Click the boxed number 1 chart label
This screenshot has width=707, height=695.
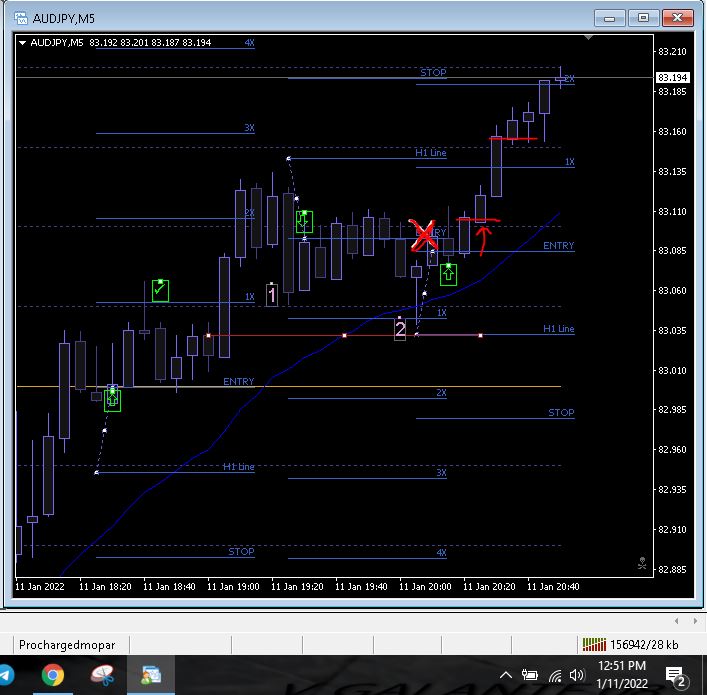271,295
